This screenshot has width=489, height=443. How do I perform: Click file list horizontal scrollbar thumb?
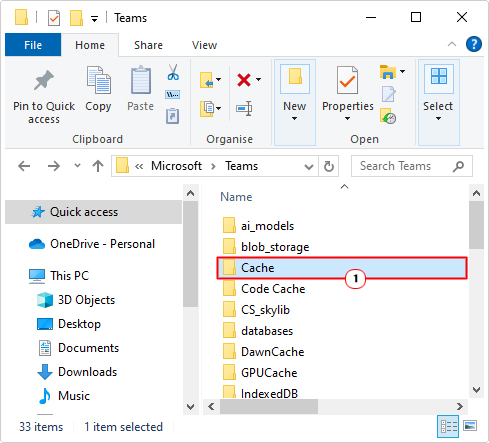(x=269, y=407)
